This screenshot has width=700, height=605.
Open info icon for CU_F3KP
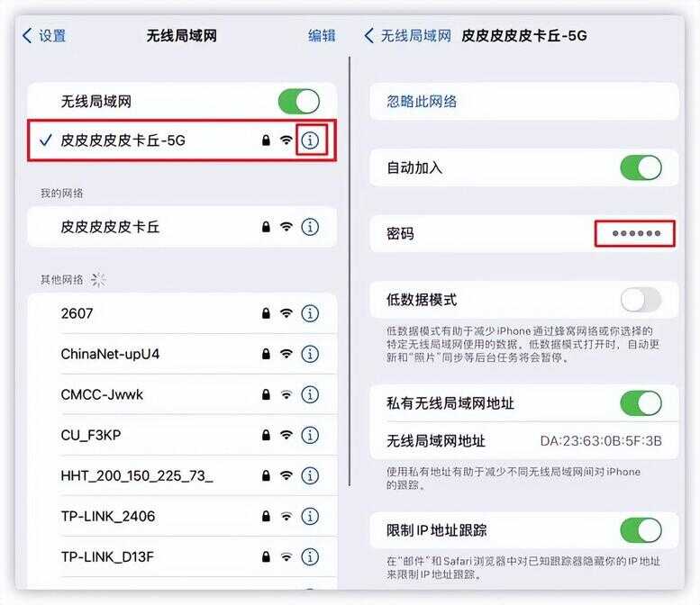pyautogui.click(x=310, y=435)
